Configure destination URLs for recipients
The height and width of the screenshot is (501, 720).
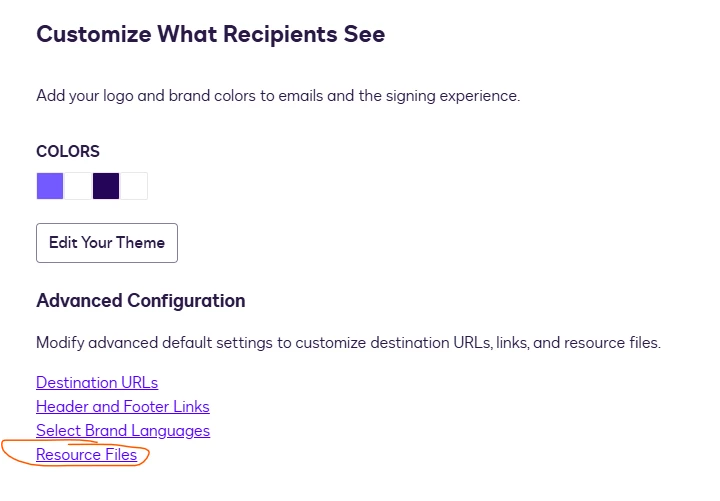tap(97, 383)
